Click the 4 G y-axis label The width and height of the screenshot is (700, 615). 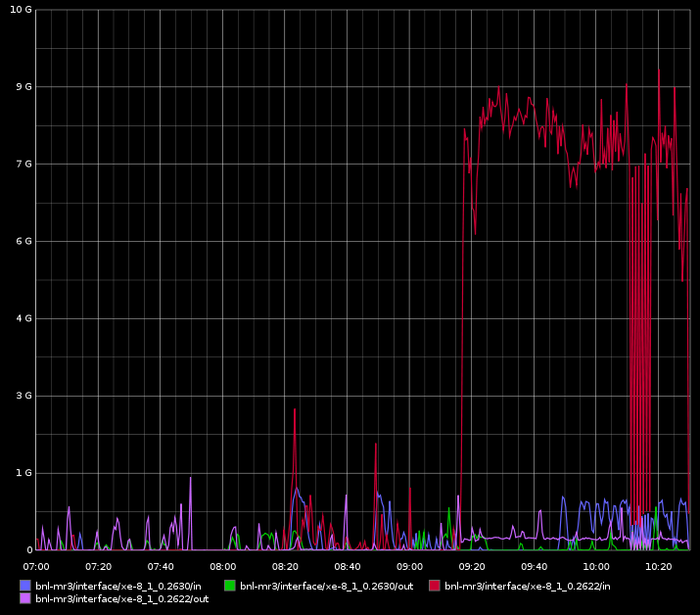coord(23,318)
